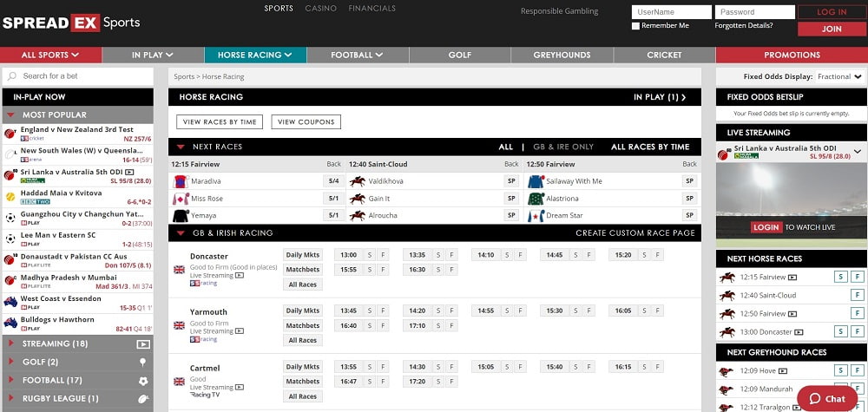Click the Password input field

(754, 12)
